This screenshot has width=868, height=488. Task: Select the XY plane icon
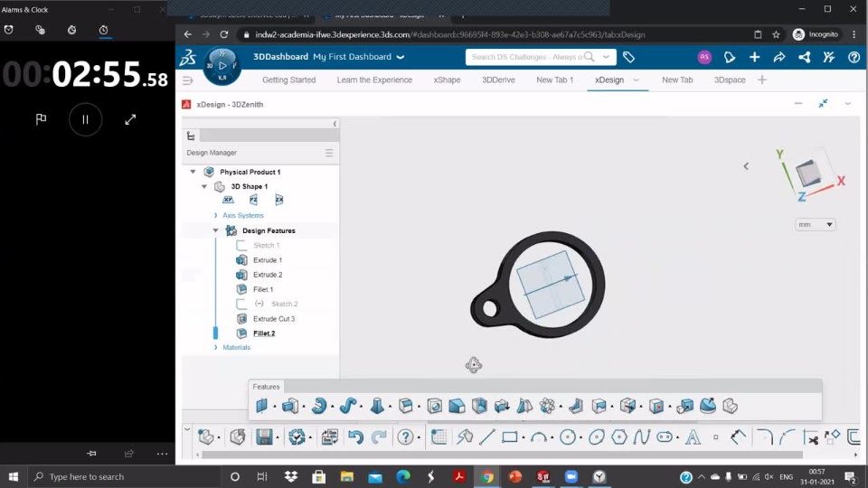click(229, 201)
